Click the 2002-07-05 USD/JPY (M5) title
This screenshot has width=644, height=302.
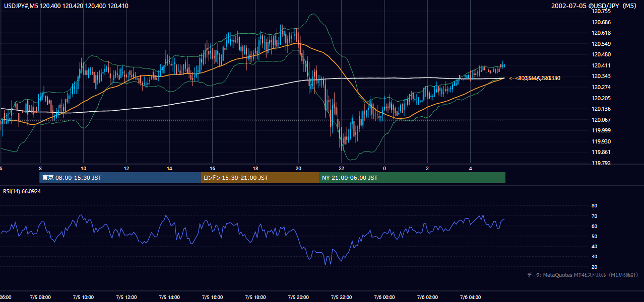click(x=595, y=6)
